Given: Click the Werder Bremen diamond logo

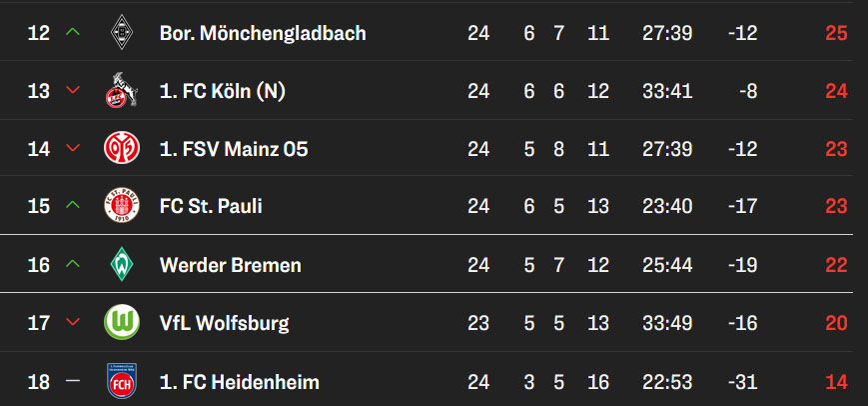Looking at the screenshot, I should tap(122, 265).
